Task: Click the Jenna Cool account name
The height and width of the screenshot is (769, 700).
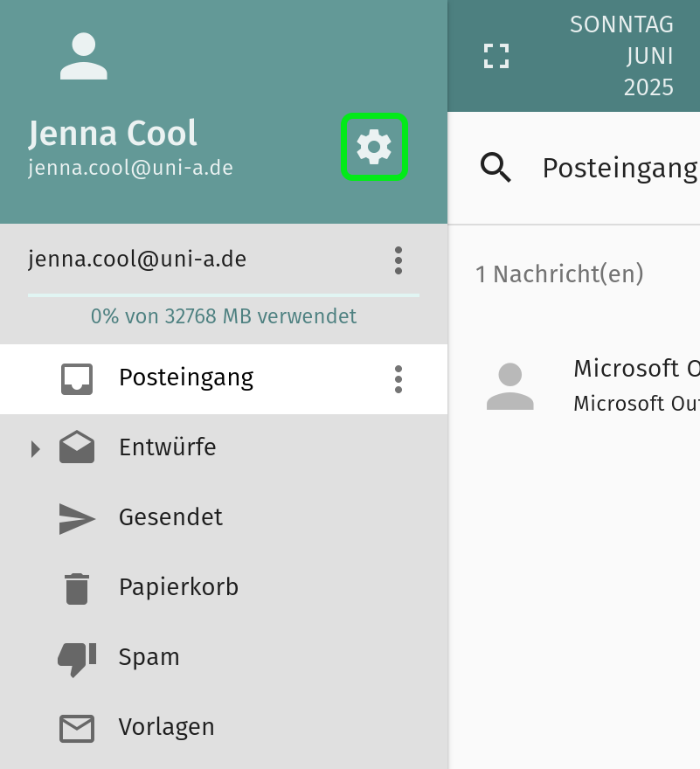Action: pyautogui.click(x=113, y=134)
